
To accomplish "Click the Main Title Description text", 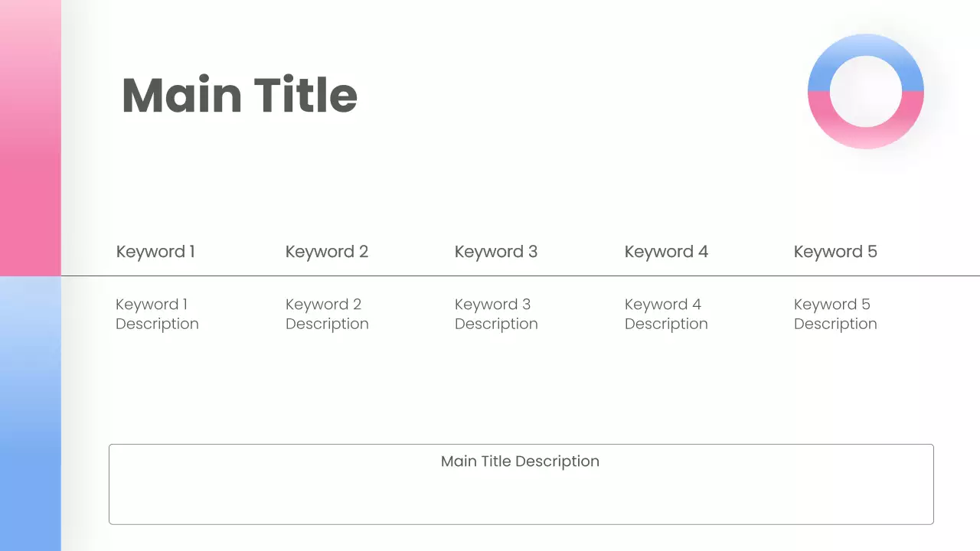I will [x=520, y=461].
